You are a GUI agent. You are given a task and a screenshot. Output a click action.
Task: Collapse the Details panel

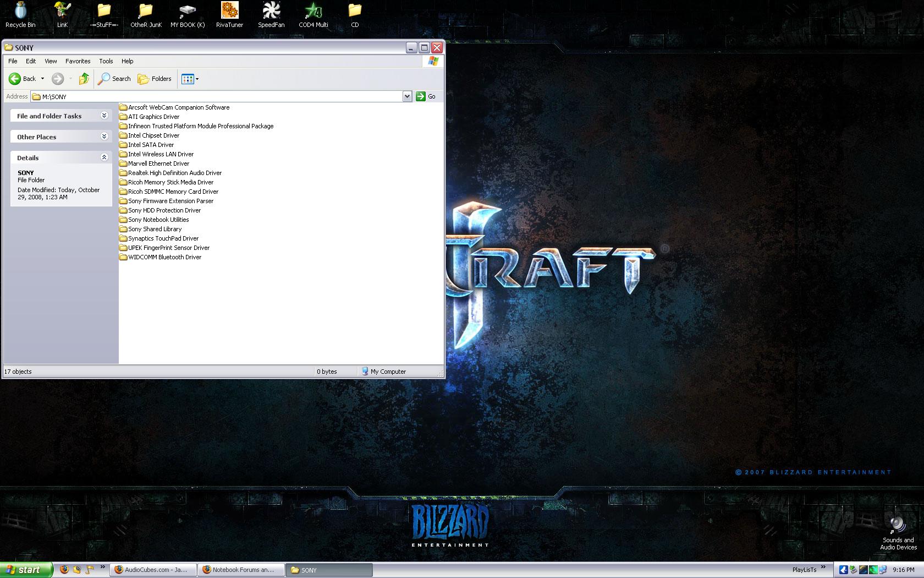(104, 157)
